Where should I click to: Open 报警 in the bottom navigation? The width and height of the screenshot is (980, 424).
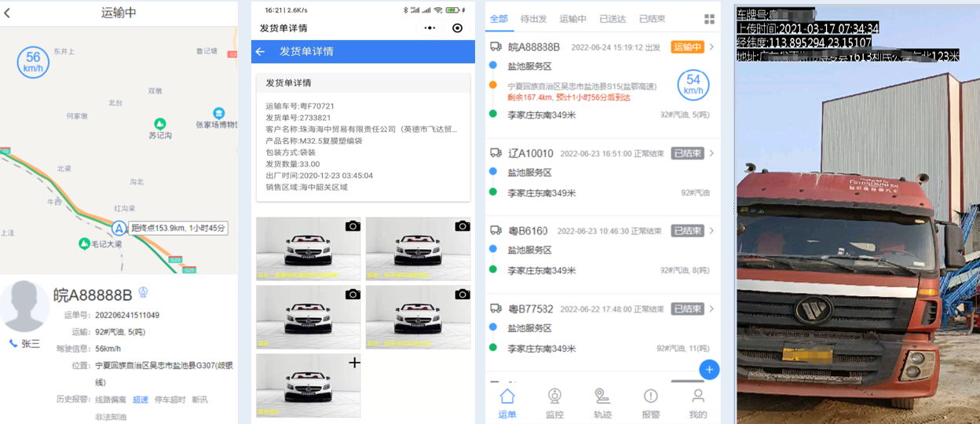[x=651, y=402]
